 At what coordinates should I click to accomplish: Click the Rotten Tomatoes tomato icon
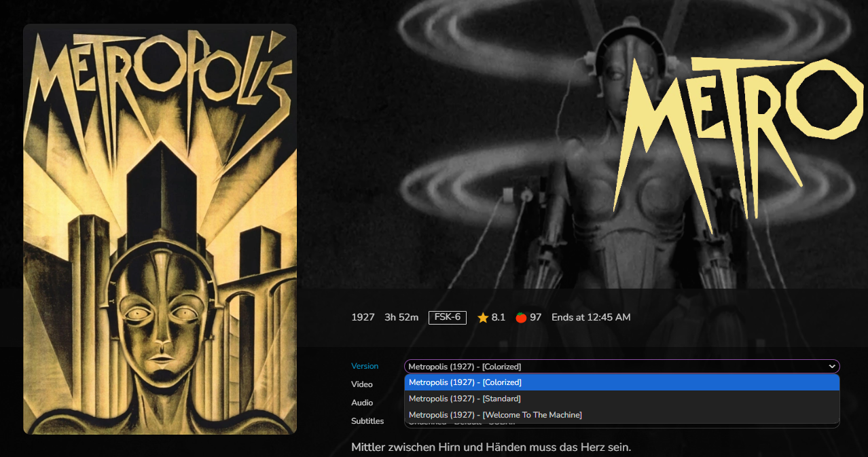(x=521, y=318)
